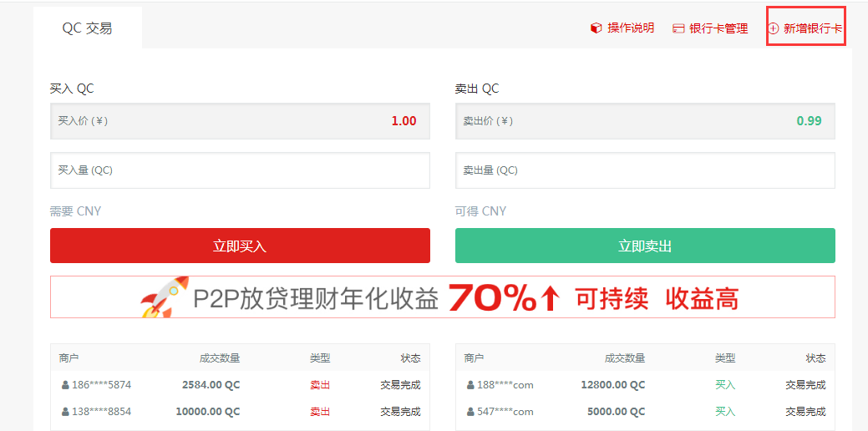Click the 买入量 (QC) input field
868x431 pixels.
pos(240,170)
